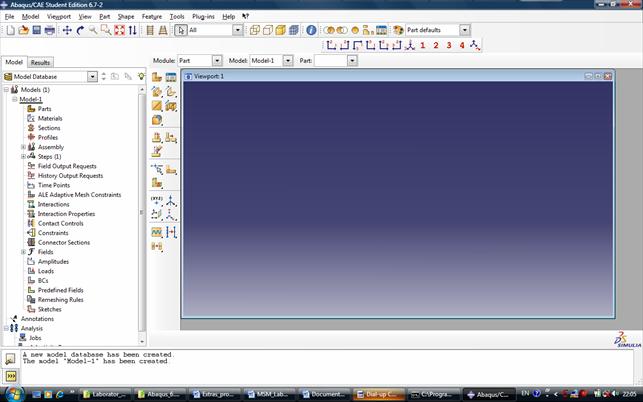Expand the Assembly tree node

23,147
